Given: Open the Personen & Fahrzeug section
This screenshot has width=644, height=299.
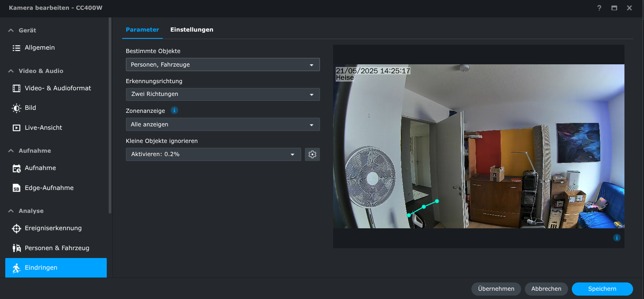Looking at the screenshot, I should [x=56, y=248].
